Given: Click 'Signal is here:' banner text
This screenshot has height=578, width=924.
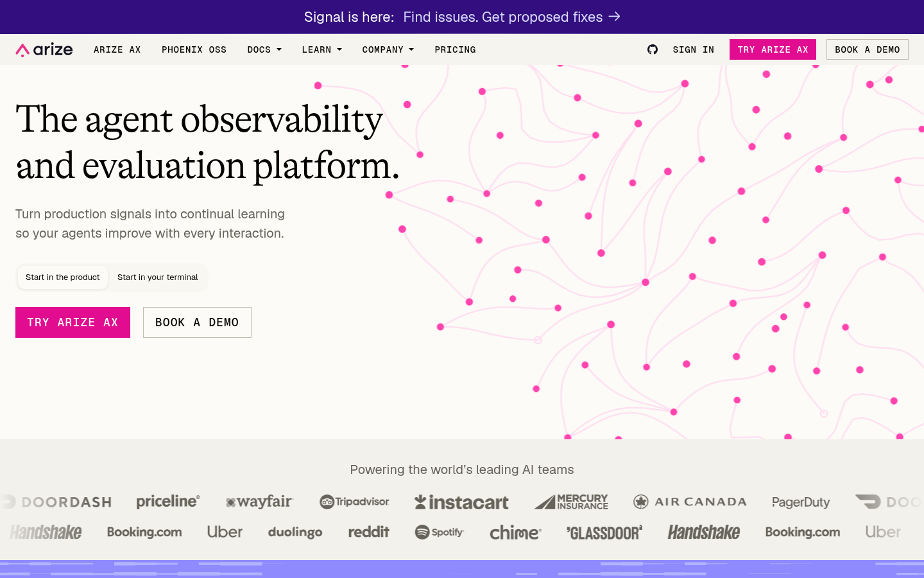Looking at the screenshot, I should tap(349, 17).
